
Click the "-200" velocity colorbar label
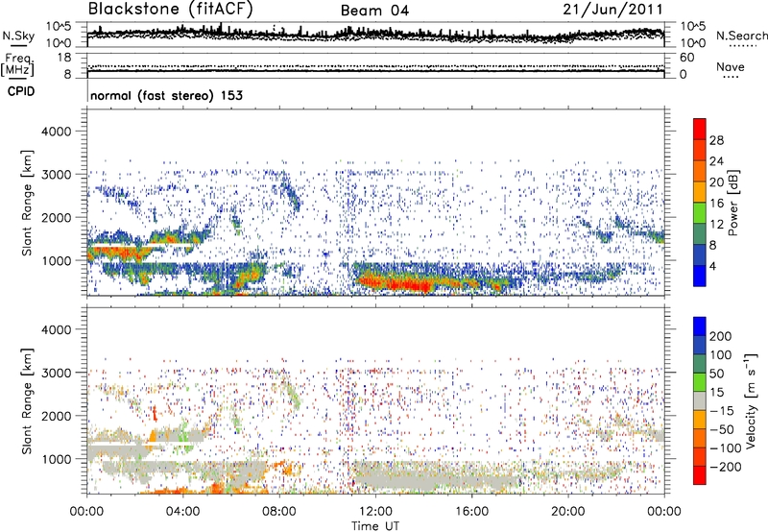tap(725, 467)
